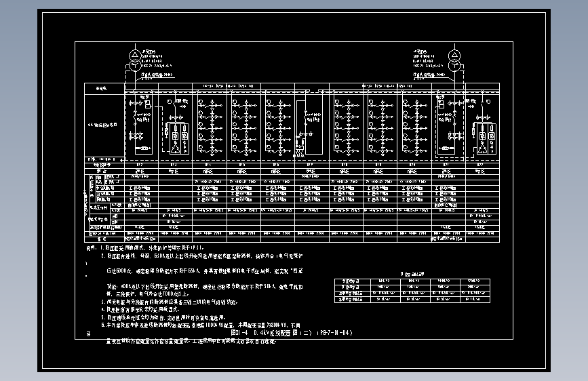Select the small ratings table at lower right
This screenshot has width=588, height=381.
[412, 291]
